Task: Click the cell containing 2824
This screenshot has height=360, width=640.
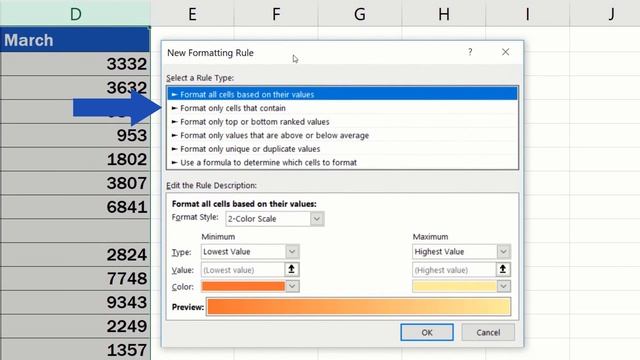Action: (75, 255)
